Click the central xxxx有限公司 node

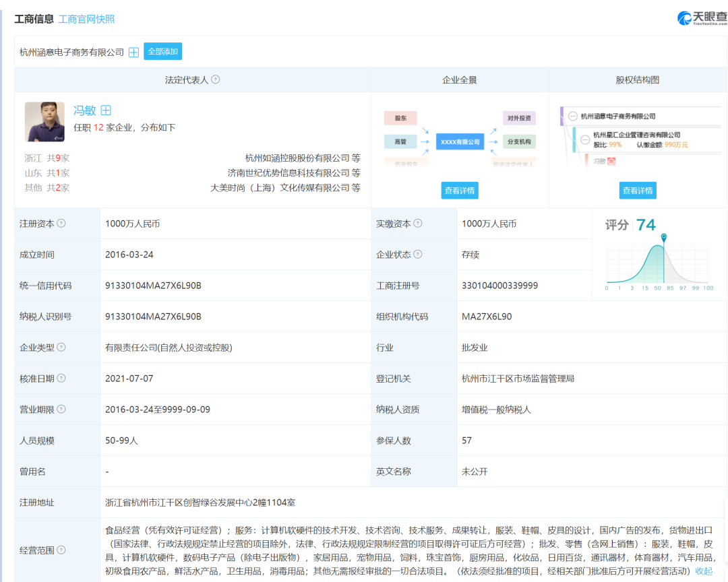[x=460, y=141]
